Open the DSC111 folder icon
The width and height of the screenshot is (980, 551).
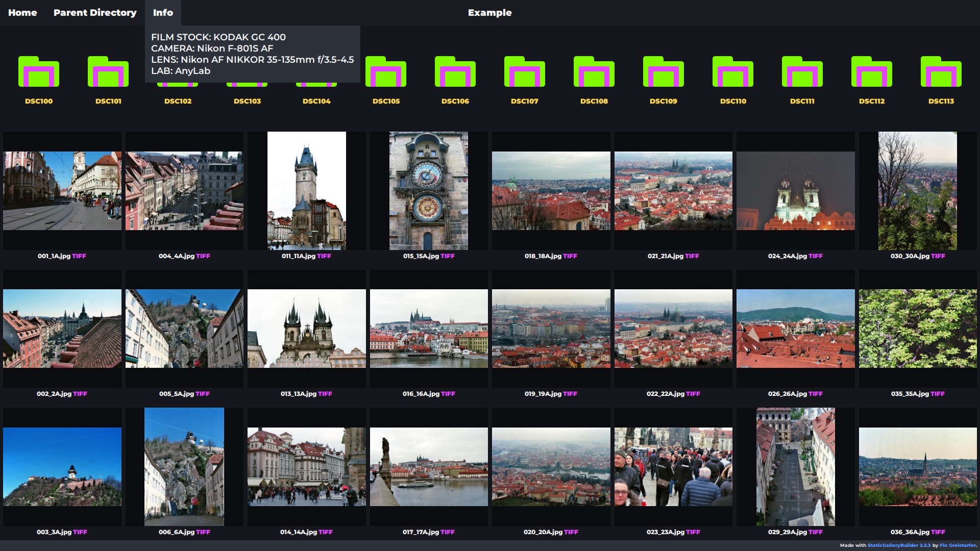click(x=802, y=72)
